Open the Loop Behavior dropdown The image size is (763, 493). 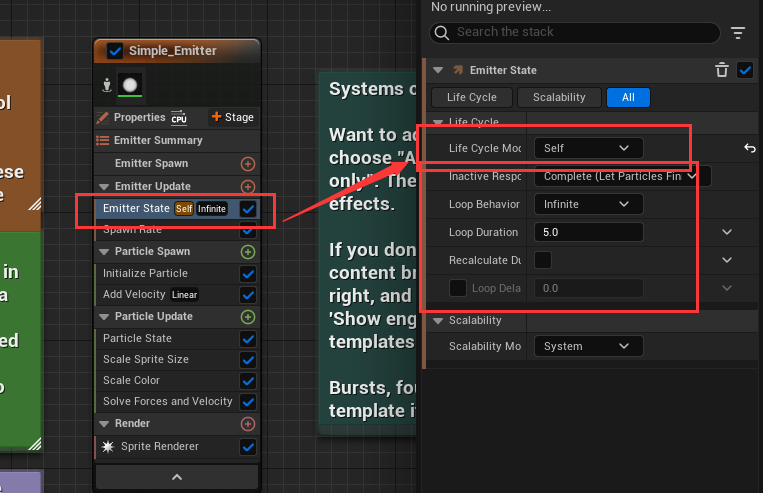[587, 204]
